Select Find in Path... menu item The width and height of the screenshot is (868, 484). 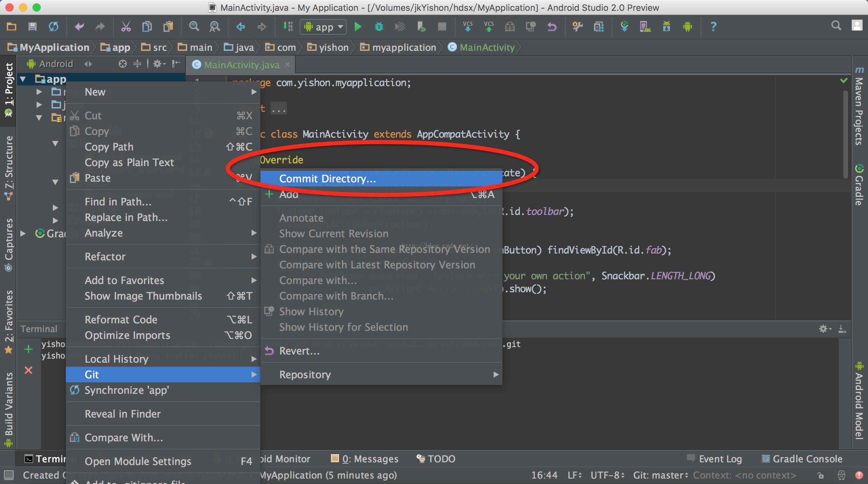pos(163,202)
